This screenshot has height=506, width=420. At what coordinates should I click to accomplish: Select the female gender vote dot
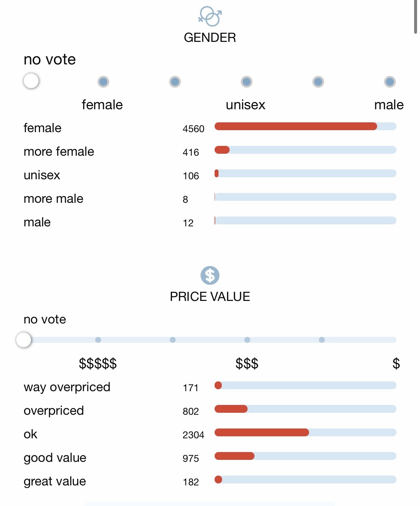pos(103,81)
